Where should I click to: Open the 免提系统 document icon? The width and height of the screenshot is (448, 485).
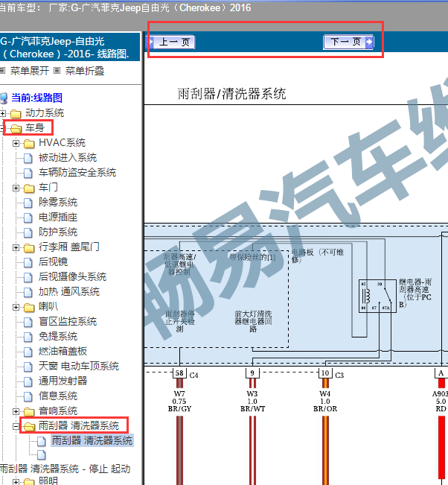pyautogui.click(x=28, y=337)
